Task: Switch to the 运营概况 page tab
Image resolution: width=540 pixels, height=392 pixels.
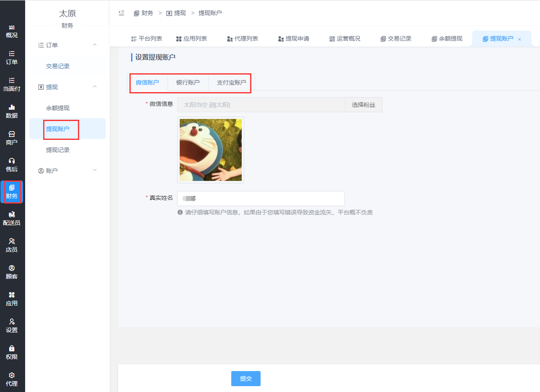Action: pyautogui.click(x=345, y=39)
